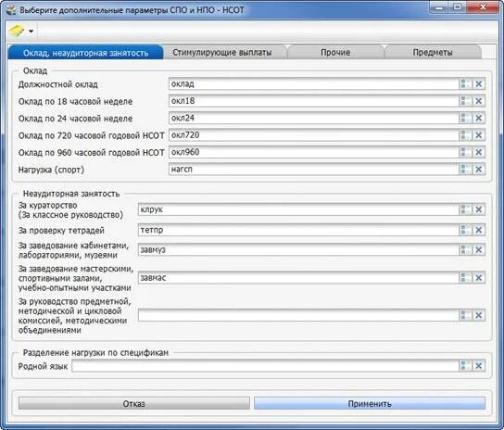504x430 pixels.
Task: Click the За проверку тетрадей label
Action: [61, 231]
